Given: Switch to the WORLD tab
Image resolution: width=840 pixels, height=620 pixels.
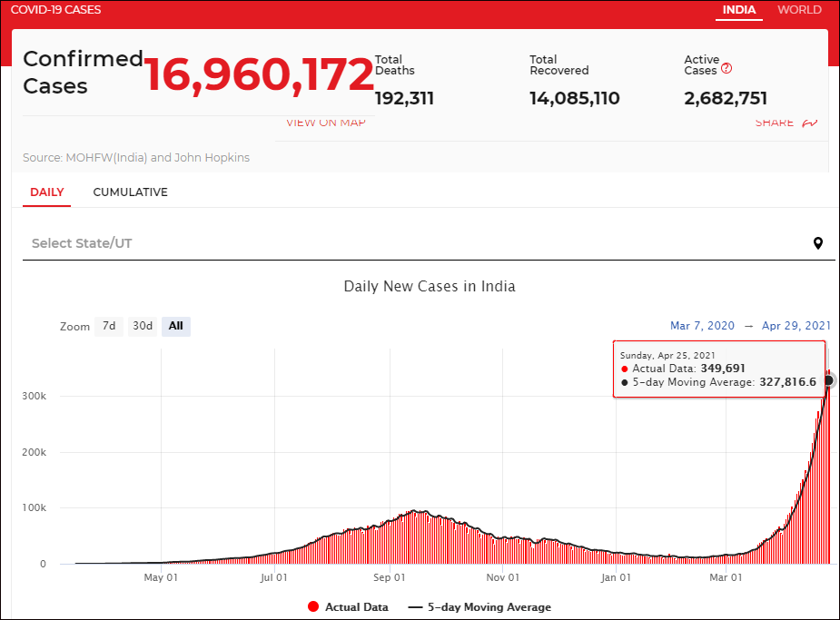Looking at the screenshot, I should [x=799, y=10].
